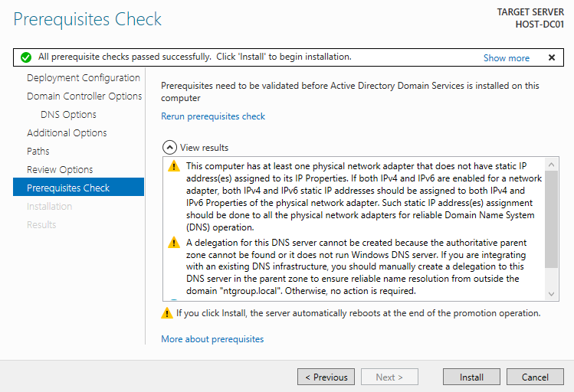Click Rerun prerequisites check link
The image size is (574, 392).
tap(213, 116)
